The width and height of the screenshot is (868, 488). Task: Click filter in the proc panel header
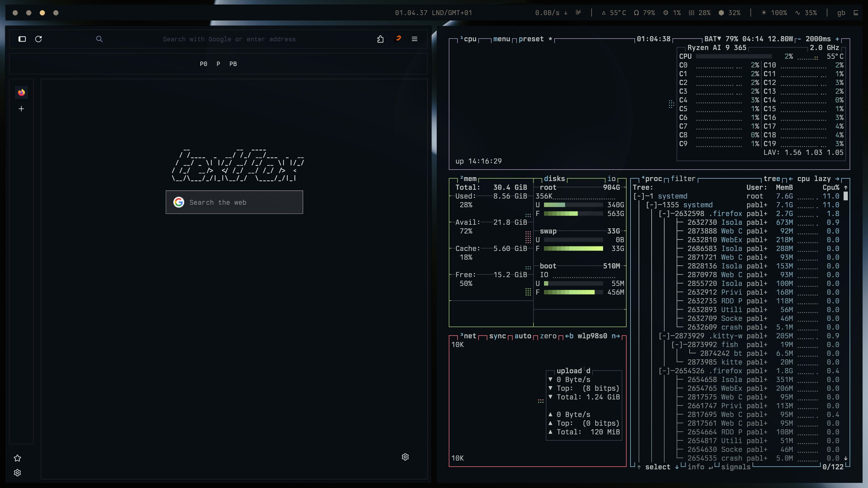click(683, 179)
